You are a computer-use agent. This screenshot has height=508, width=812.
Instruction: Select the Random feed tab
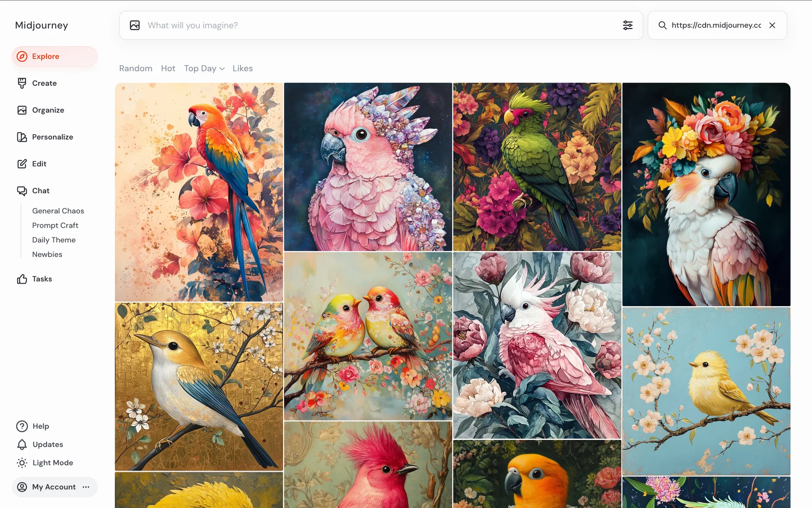[x=135, y=69]
